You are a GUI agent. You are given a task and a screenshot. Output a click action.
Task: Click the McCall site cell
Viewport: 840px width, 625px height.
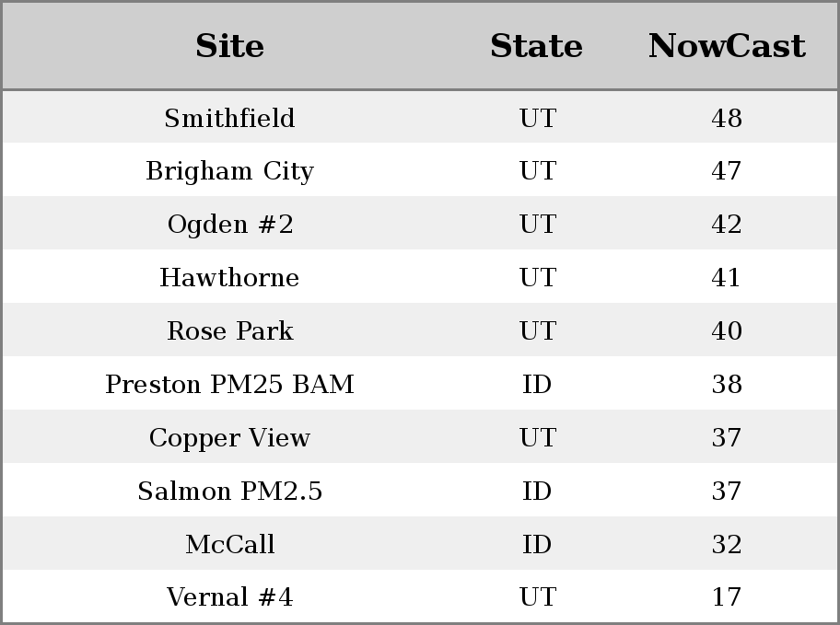[229, 545]
